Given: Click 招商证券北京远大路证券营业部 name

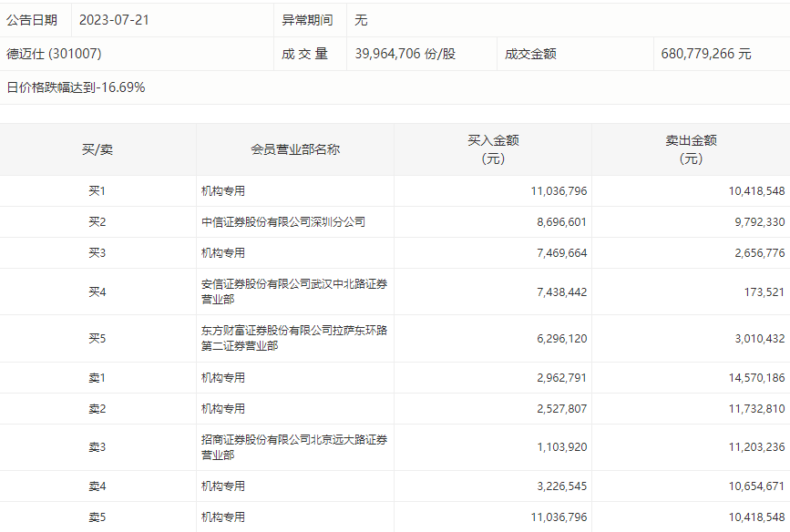Looking at the screenshot, I should tap(294, 447).
